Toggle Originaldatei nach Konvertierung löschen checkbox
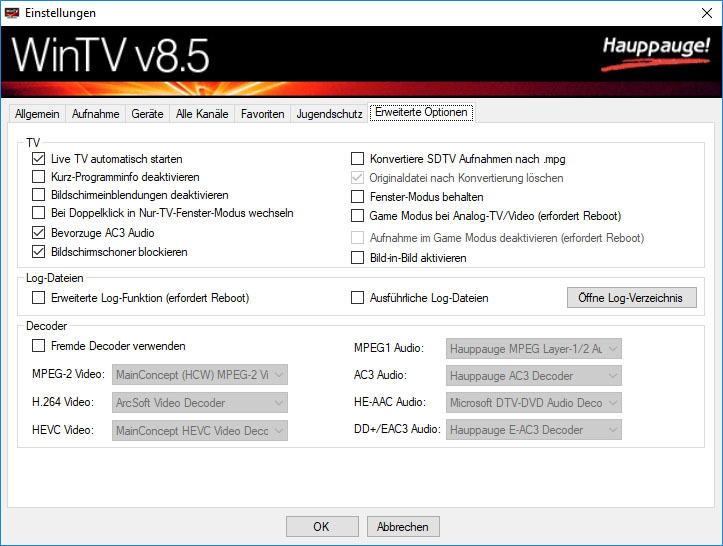 click(357, 178)
